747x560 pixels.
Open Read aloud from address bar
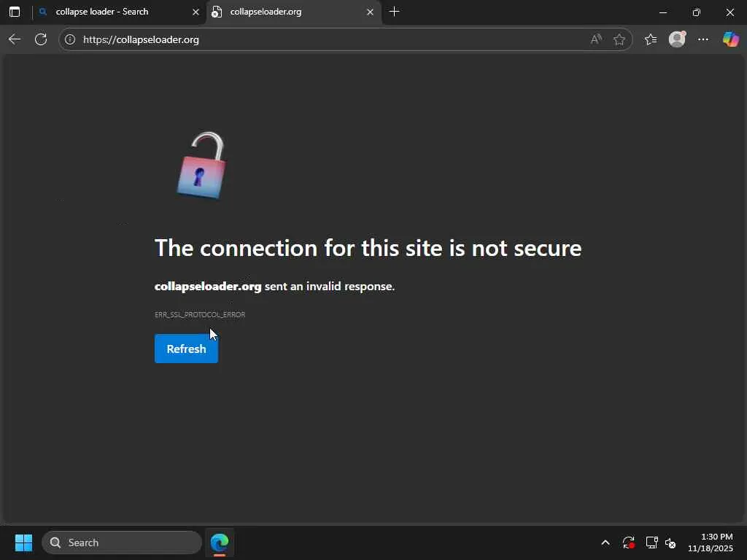[596, 39]
